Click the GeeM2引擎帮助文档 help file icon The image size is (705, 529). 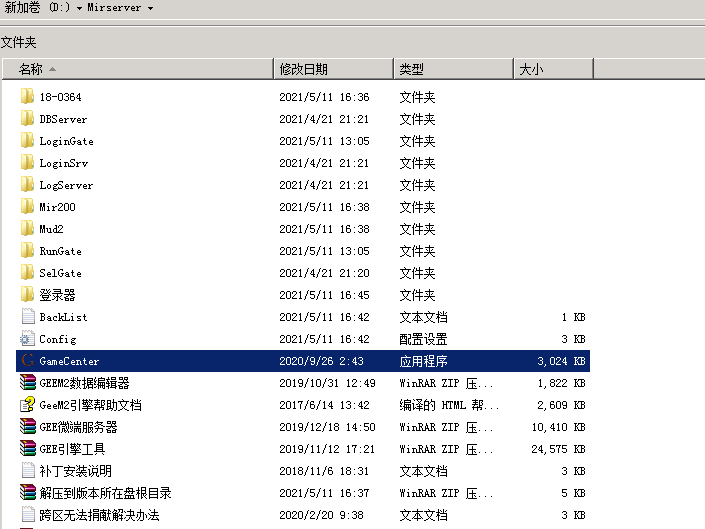coord(27,405)
